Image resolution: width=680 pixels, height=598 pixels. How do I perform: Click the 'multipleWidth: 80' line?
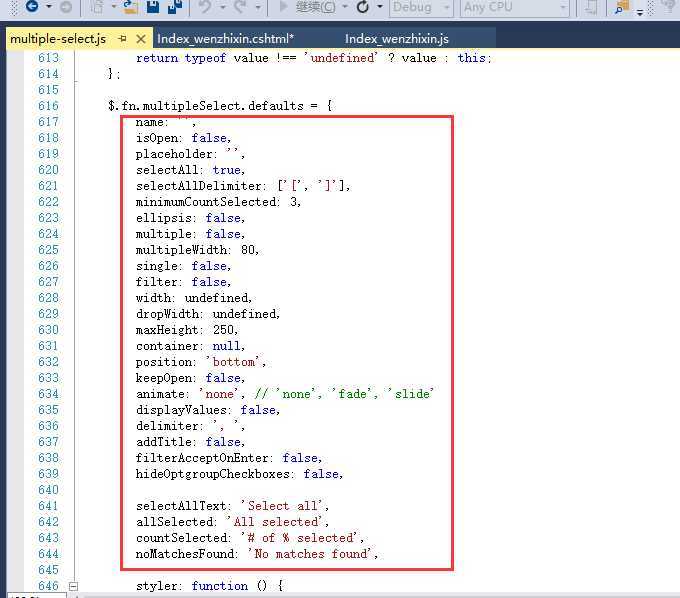(x=197, y=250)
